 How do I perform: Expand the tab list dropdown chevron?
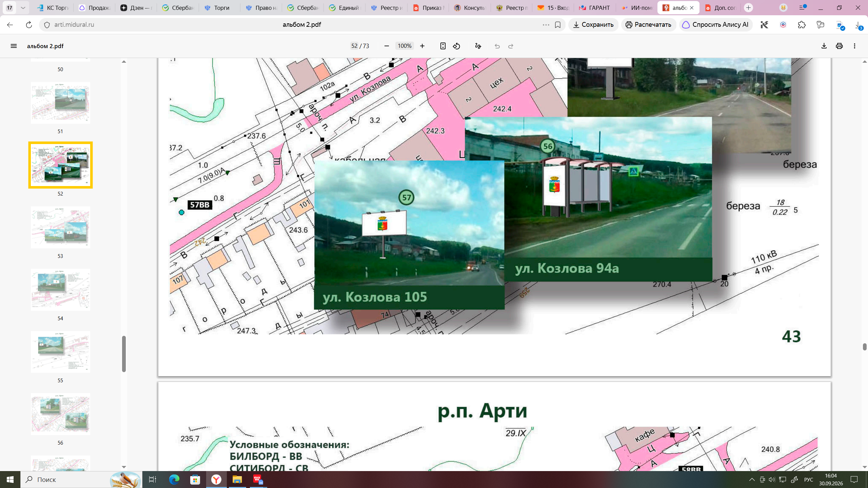click(x=23, y=7)
